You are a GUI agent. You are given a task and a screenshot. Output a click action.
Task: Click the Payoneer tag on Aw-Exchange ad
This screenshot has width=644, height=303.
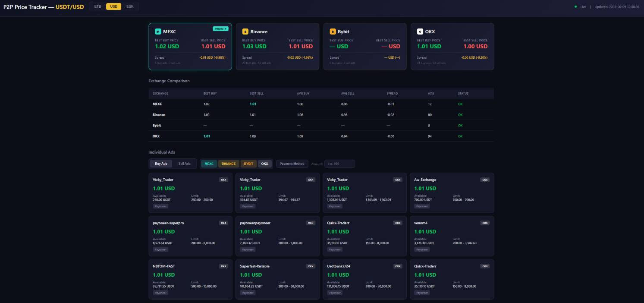pyautogui.click(x=422, y=206)
